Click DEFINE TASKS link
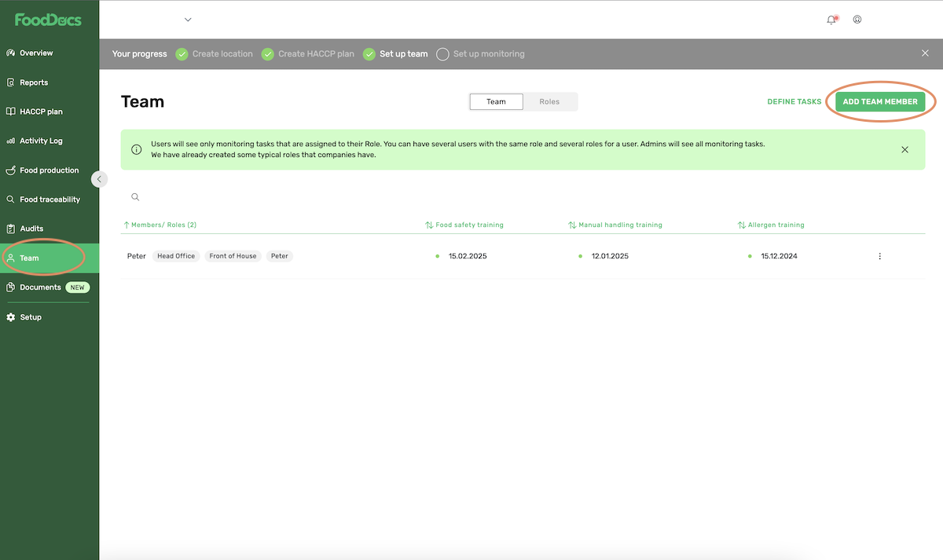 point(794,102)
